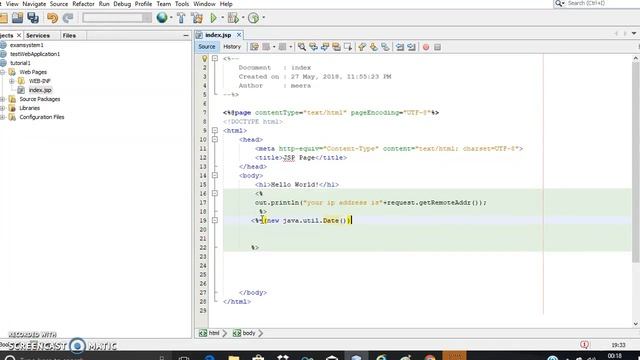Collapse scriptlet fold at line 16
This screenshot has height=360, width=640.
pos(215,193)
